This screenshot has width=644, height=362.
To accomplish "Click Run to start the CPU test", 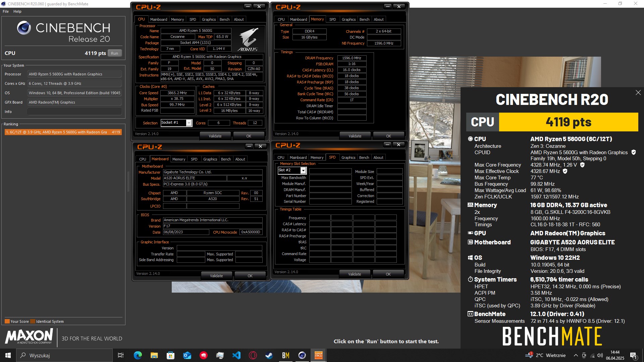I will click(x=114, y=53).
